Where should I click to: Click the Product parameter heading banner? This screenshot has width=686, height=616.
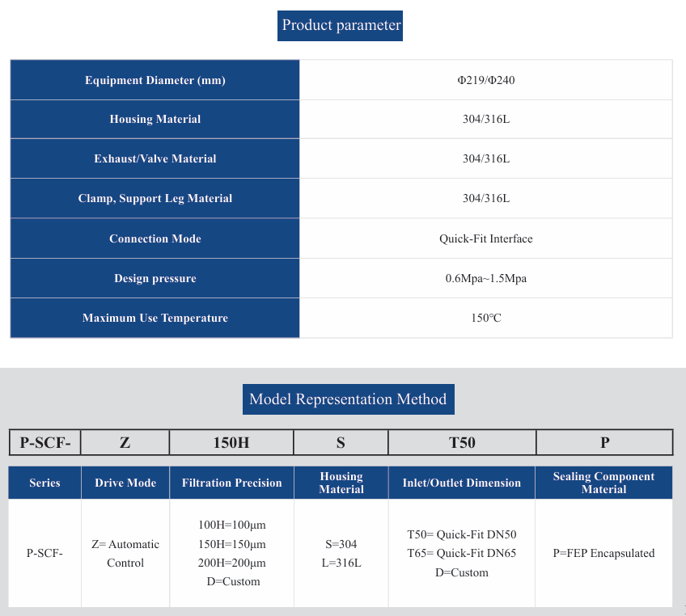pos(341,25)
